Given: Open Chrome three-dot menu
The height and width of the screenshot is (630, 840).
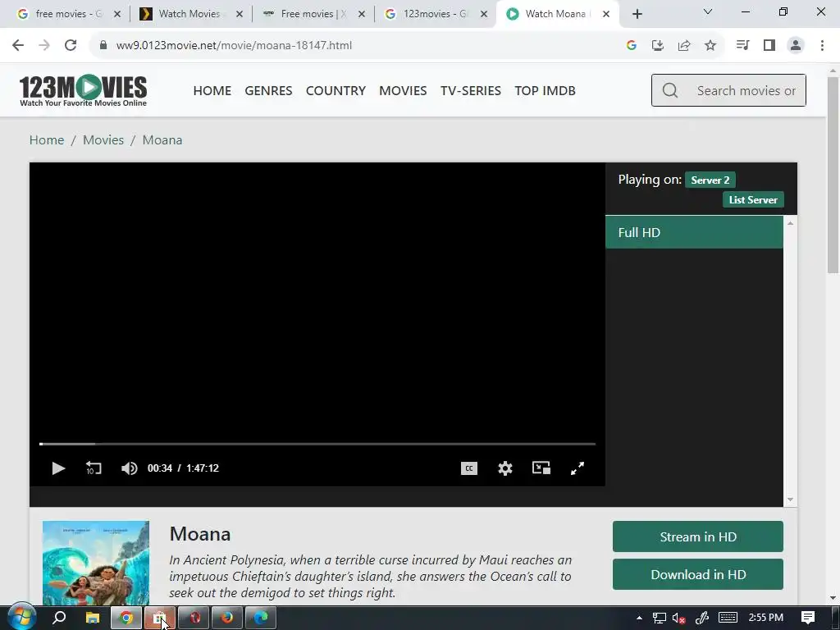Looking at the screenshot, I should 822,46.
